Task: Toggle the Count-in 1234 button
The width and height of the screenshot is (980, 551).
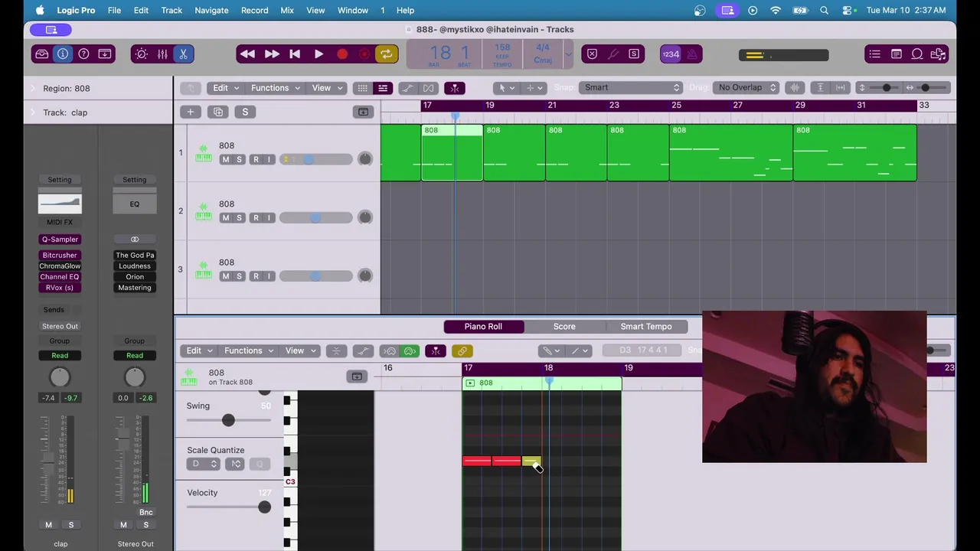Action: (671, 54)
